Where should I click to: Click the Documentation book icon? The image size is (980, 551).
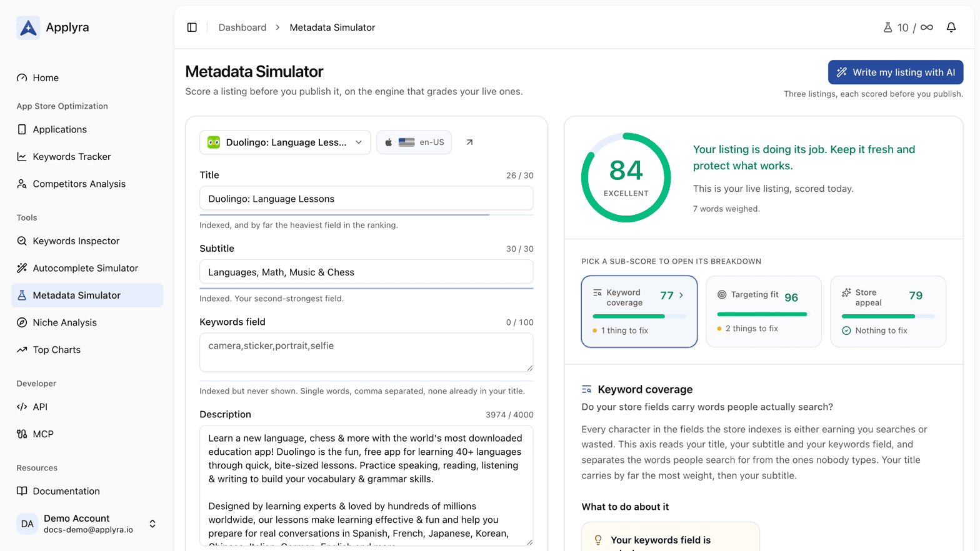pos(22,491)
